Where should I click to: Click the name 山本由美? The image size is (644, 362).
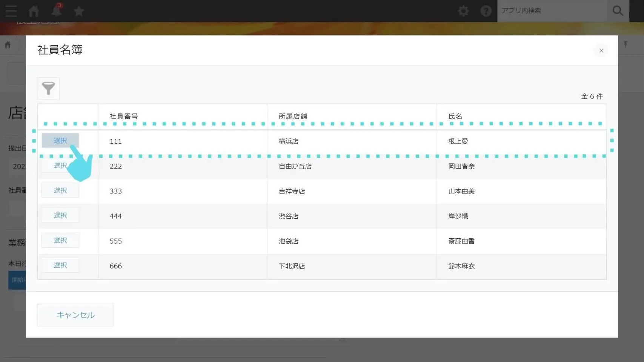click(x=461, y=191)
